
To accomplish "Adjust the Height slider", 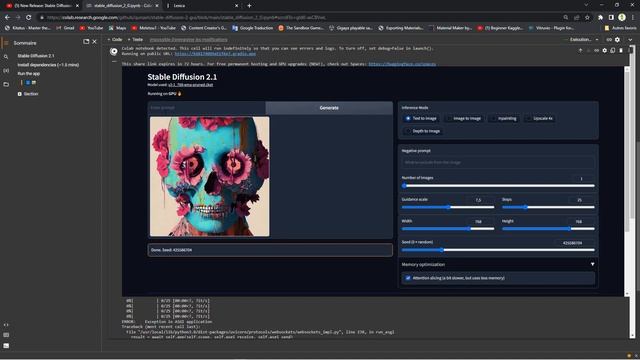I will 548,229.
